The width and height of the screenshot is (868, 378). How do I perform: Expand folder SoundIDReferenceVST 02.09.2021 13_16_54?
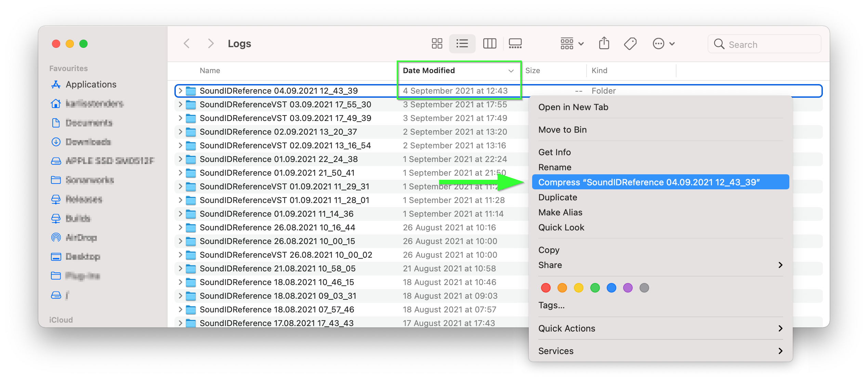(180, 146)
